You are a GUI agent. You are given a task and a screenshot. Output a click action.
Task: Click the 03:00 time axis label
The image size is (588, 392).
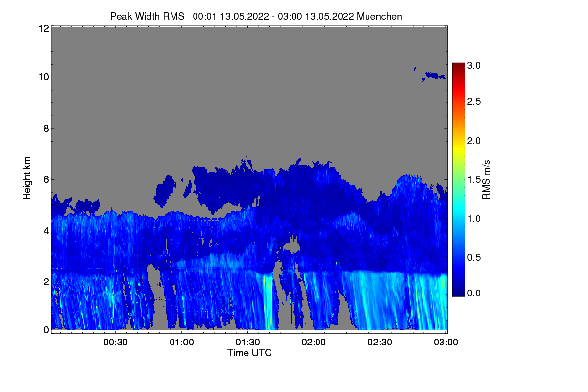[x=446, y=342]
